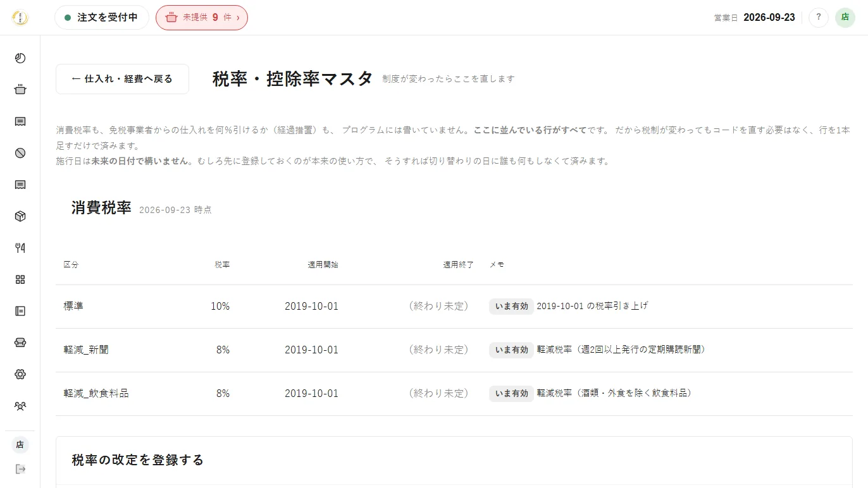868x488 pixels.
Task: Click the 営業日 2026-09-23 date
Action: pos(755,18)
